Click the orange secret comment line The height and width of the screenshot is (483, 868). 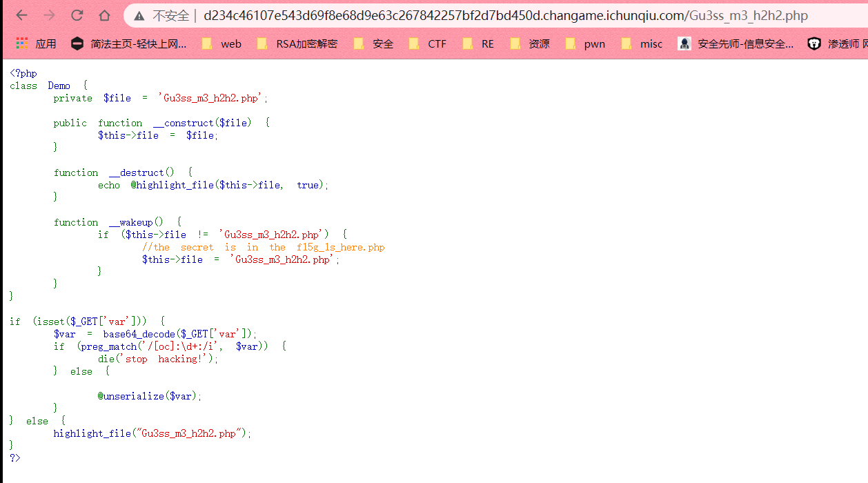(264, 247)
